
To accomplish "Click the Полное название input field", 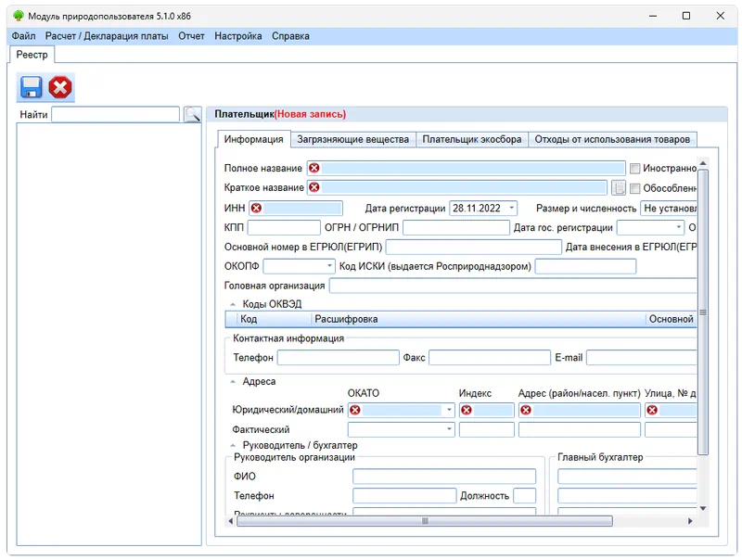I will [467, 168].
